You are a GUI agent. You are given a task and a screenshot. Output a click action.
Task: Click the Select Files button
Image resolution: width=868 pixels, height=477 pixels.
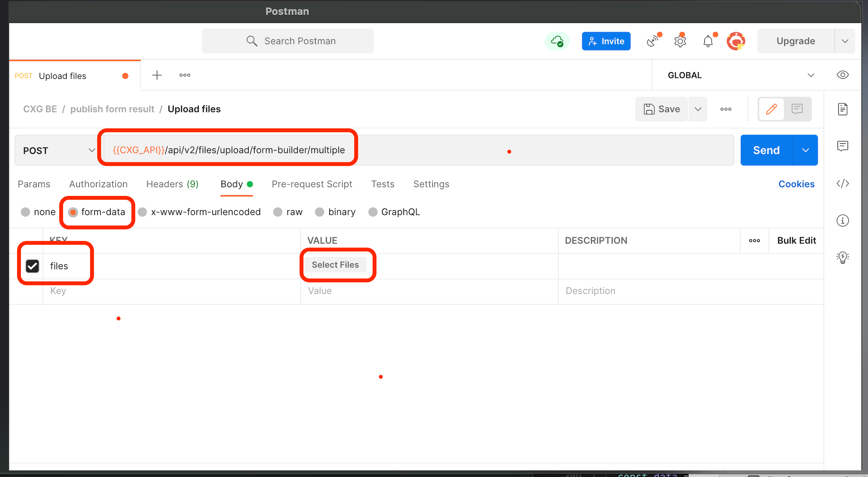(335, 265)
